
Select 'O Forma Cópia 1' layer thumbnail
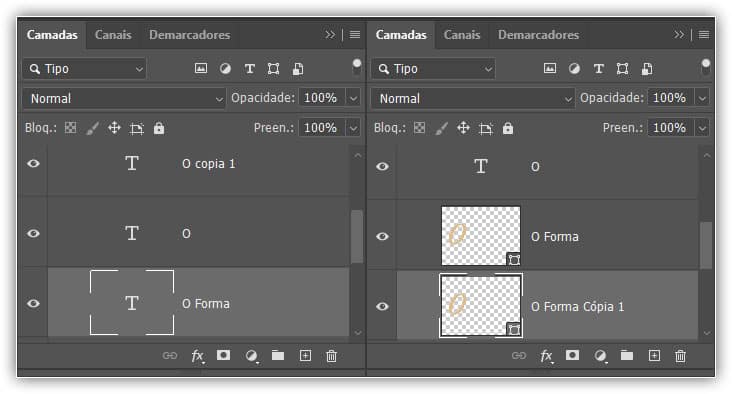pos(481,306)
